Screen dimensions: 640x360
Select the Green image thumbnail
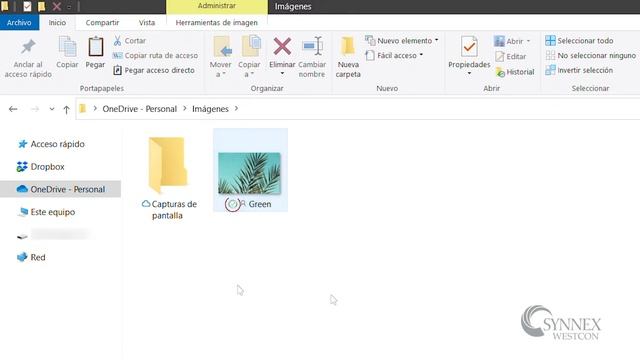pyautogui.click(x=249, y=173)
